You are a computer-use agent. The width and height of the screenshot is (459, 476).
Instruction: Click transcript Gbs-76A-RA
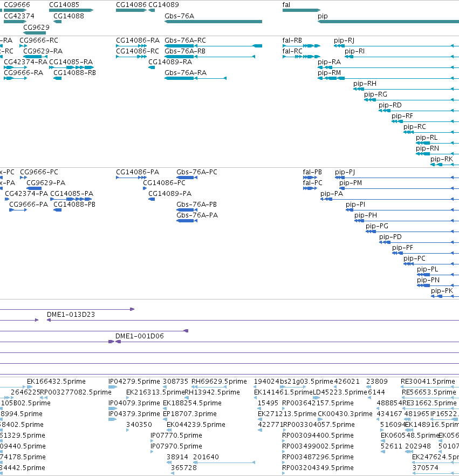click(x=186, y=73)
